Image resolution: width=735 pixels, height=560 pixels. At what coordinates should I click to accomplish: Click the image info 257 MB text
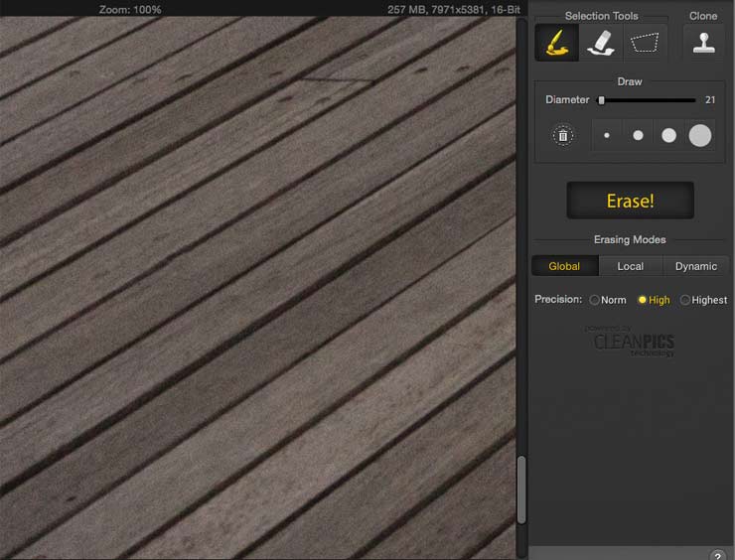pyautogui.click(x=454, y=9)
